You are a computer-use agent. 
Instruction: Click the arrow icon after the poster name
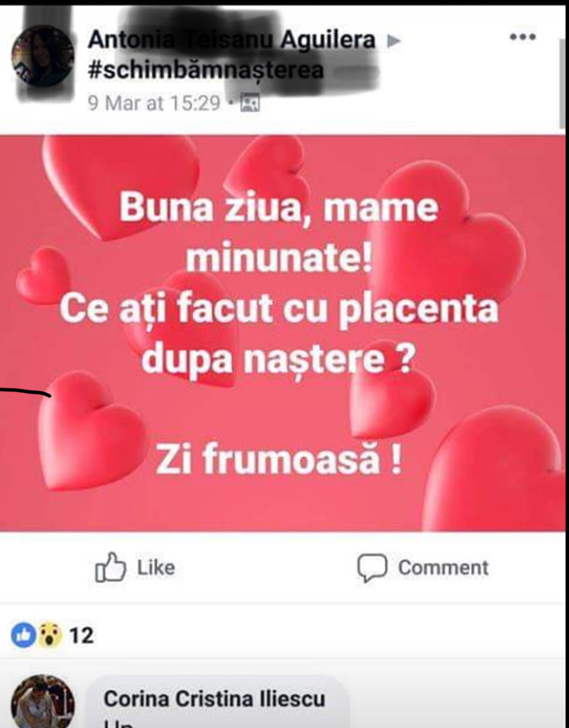pyautogui.click(x=393, y=40)
